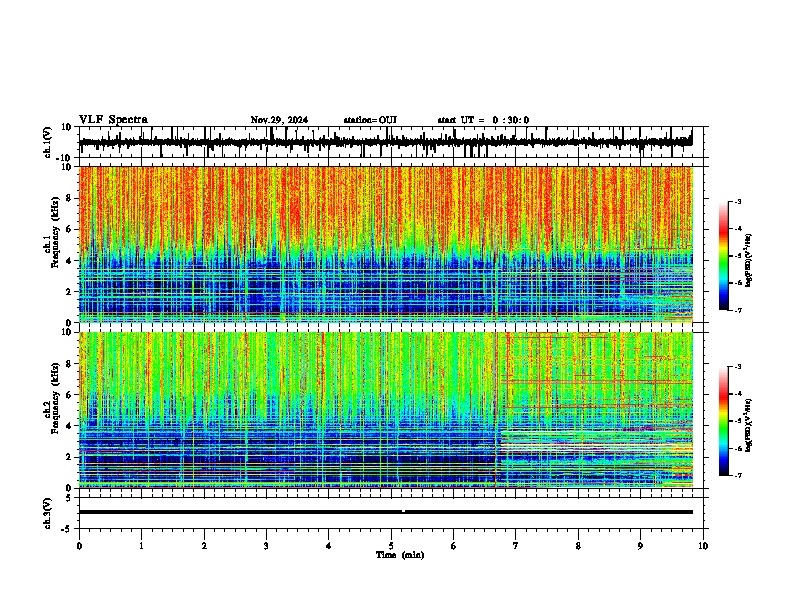This screenshot has width=792, height=612.
Task: Click the "2" minute tick label
Action: [x=204, y=546]
